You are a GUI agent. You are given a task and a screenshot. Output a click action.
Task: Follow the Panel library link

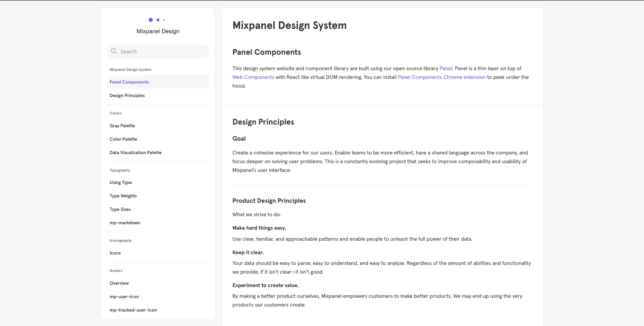tap(446, 68)
